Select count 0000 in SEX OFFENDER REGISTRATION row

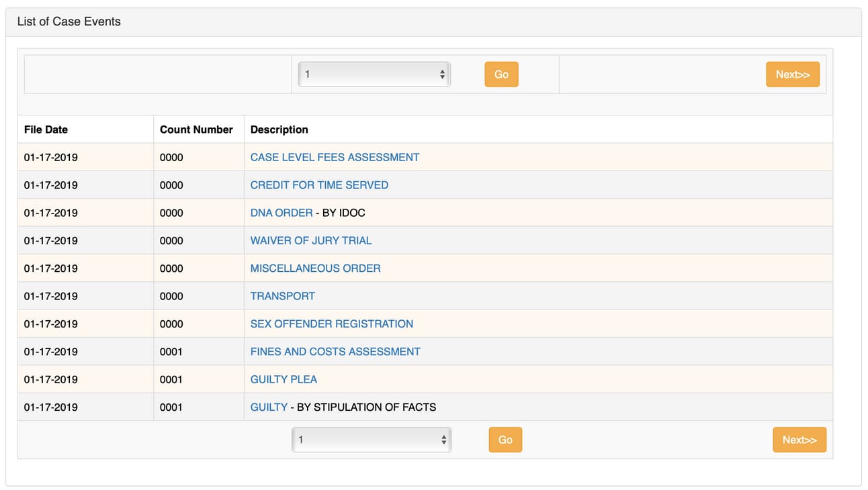(171, 324)
